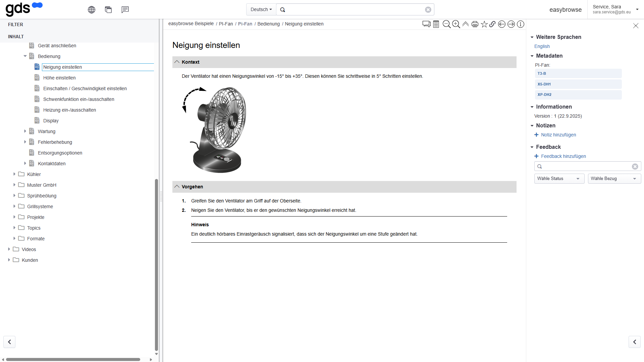Click Feedback hinzufügen link

[x=563, y=156]
